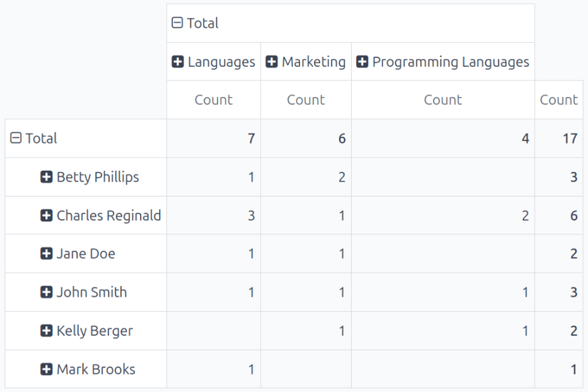Click the plus icon beside John Smith
The height and width of the screenshot is (392, 588).
[x=47, y=292]
